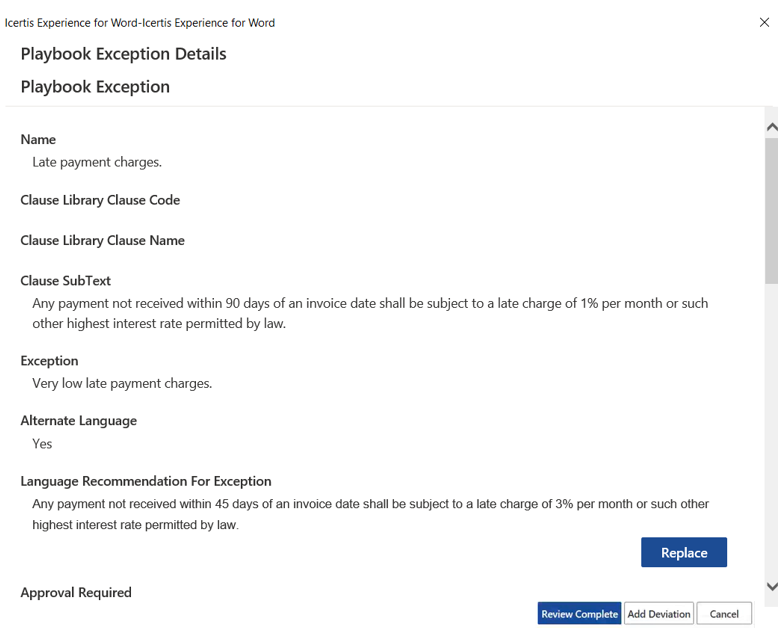Click the 45 days language recommendation text

(x=370, y=514)
